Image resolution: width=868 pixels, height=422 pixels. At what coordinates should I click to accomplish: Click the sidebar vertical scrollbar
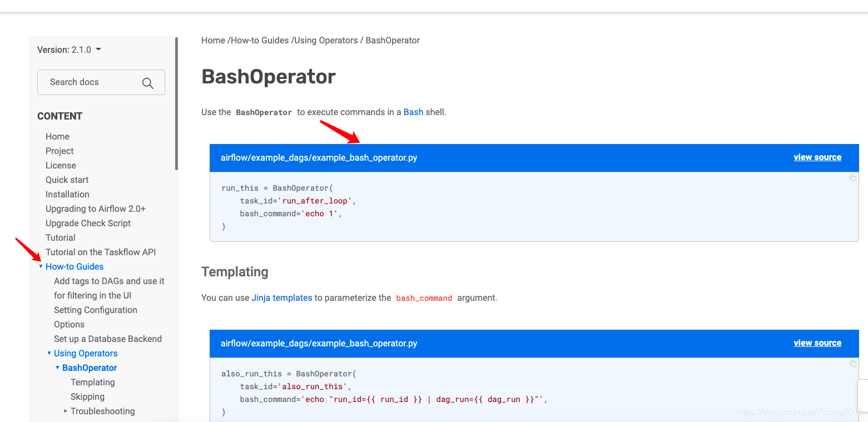(177, 103)
